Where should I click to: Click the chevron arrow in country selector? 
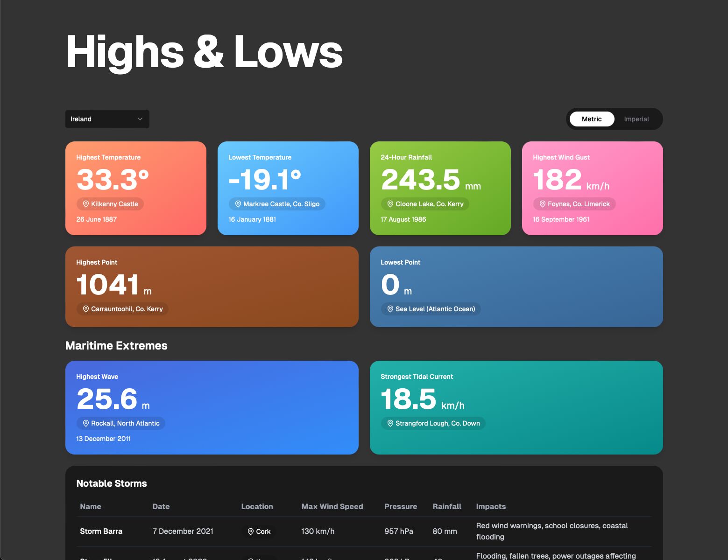pos(140,119)
